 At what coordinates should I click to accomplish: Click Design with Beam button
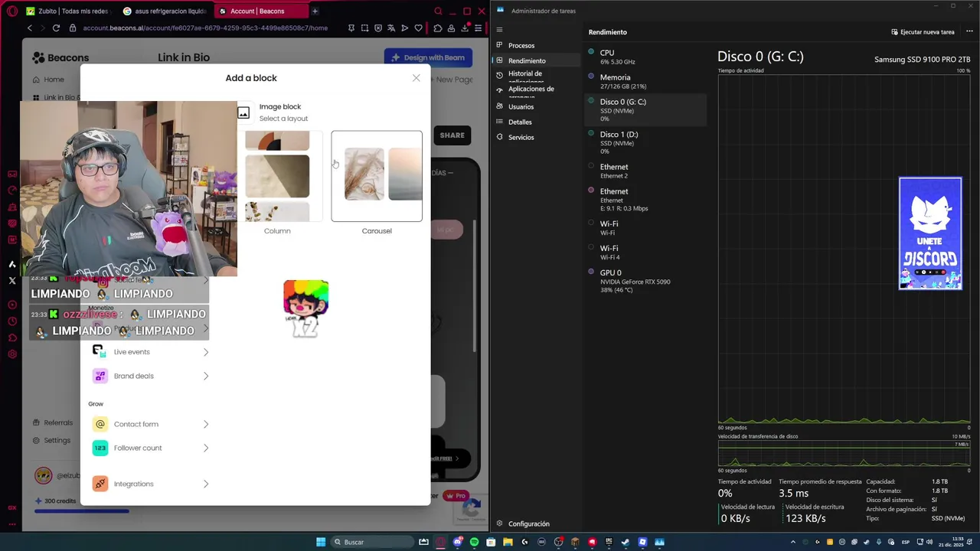click(x=428, y=57)
